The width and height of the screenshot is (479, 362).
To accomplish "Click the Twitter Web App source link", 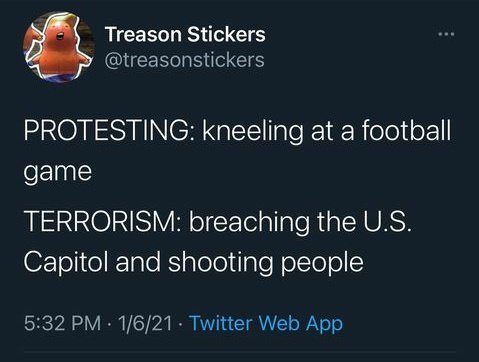I will coord(266,323).
